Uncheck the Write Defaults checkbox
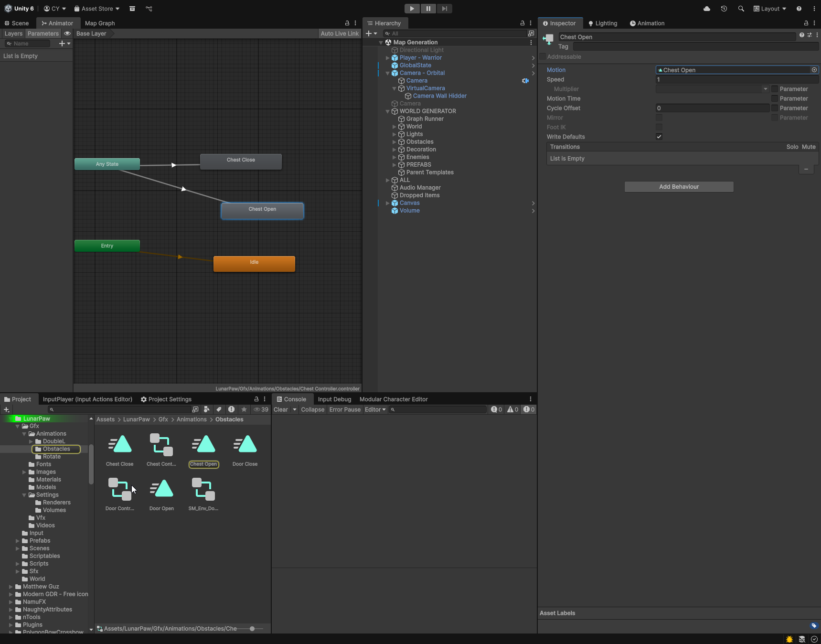 point(659,137)
